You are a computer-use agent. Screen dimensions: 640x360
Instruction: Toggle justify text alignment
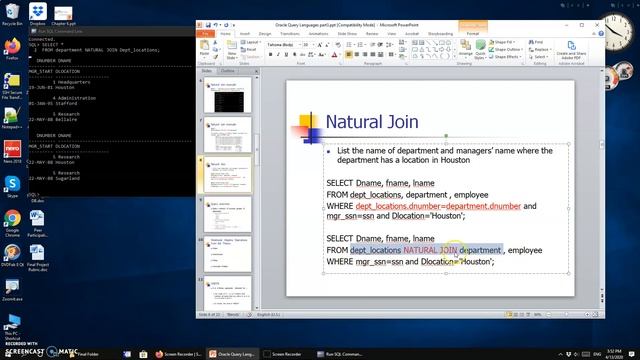(373, 54)
